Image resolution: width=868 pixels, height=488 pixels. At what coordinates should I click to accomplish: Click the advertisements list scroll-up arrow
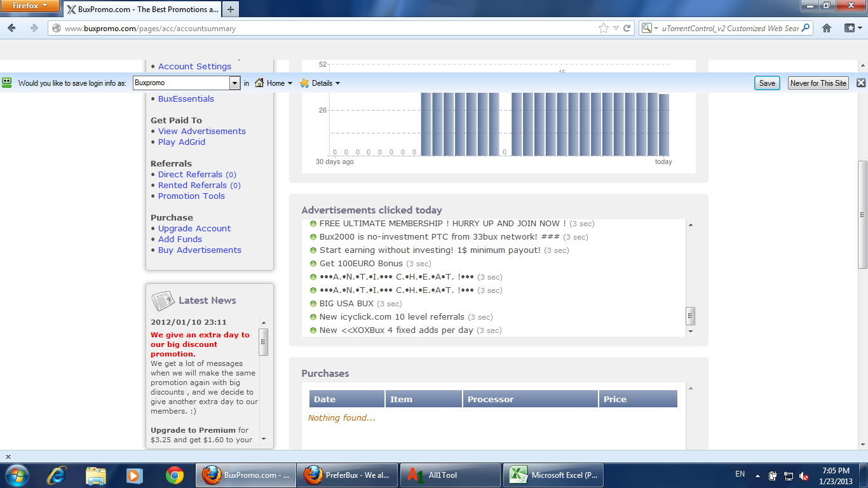pos(691,225)
